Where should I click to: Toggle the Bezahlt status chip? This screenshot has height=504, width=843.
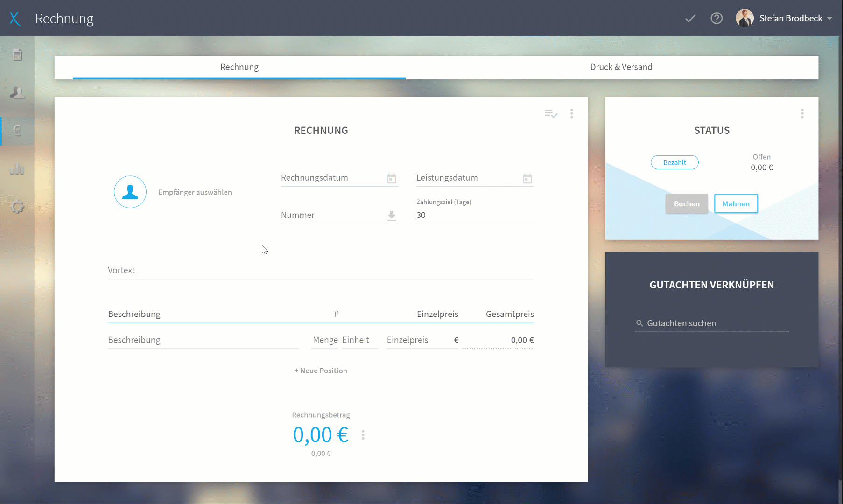click(674, 162)
